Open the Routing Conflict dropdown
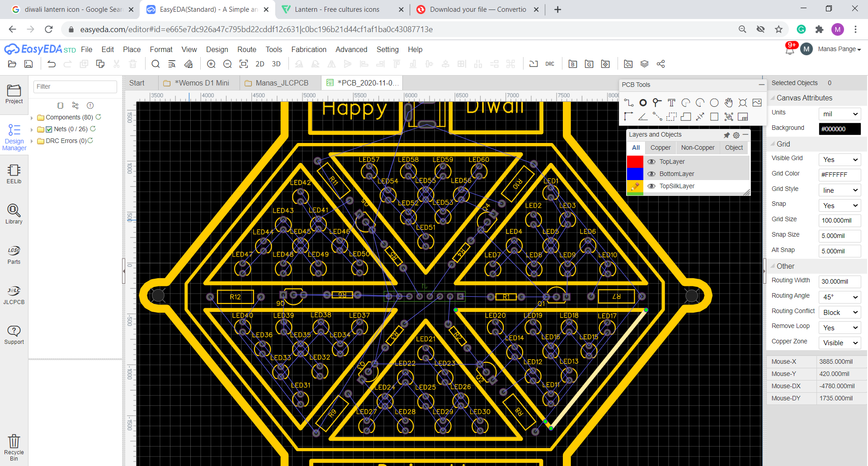The height and width of the screenshot is (466, 868). [x=840, y=312]
